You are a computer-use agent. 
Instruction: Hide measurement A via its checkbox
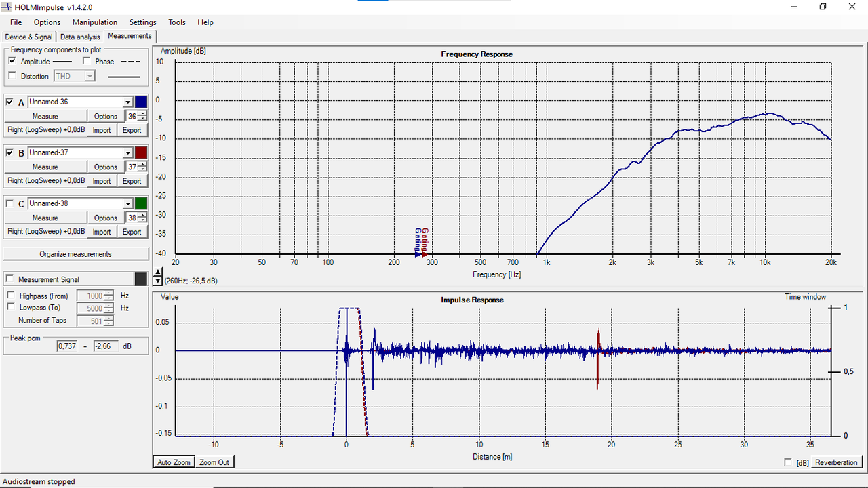9,102
